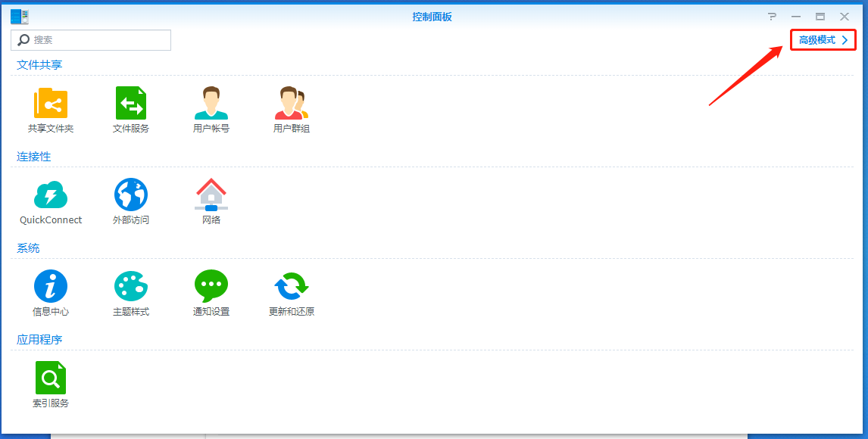Minimize the 控制面板 window
Viewport: 868px width, 439px height.
796,17
